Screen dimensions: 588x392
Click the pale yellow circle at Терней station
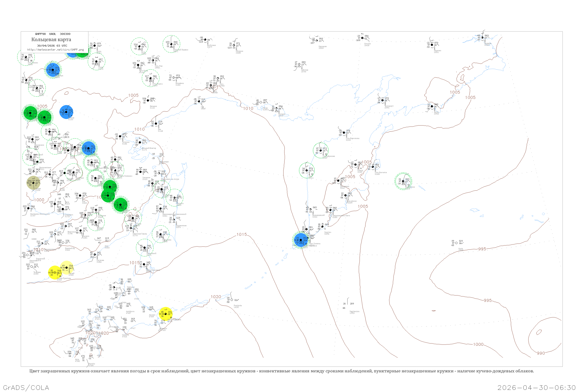click(x=66, y=268)
